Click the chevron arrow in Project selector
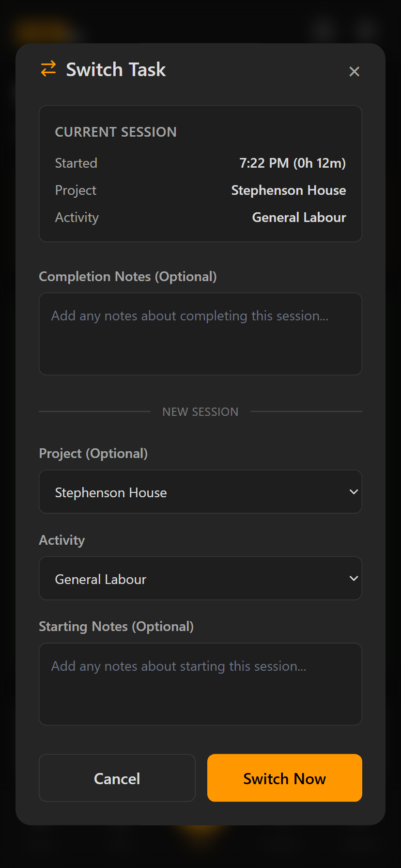 point(354,492)
